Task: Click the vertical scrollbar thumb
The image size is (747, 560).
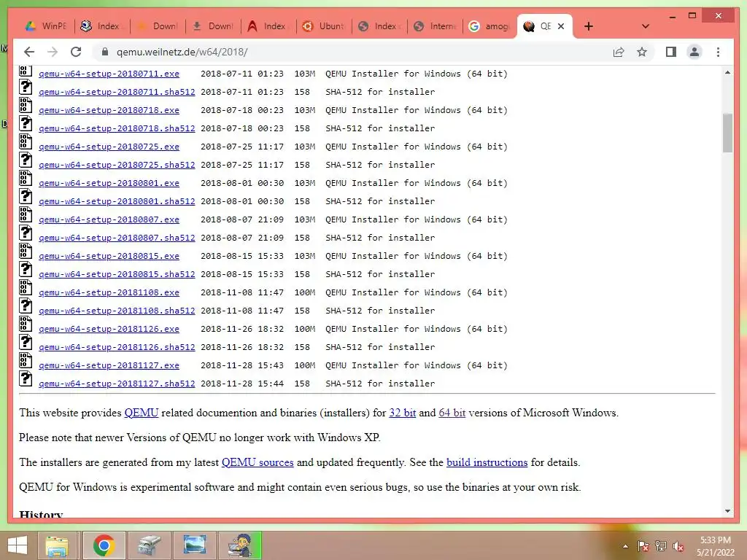Action: coord(727,133)
